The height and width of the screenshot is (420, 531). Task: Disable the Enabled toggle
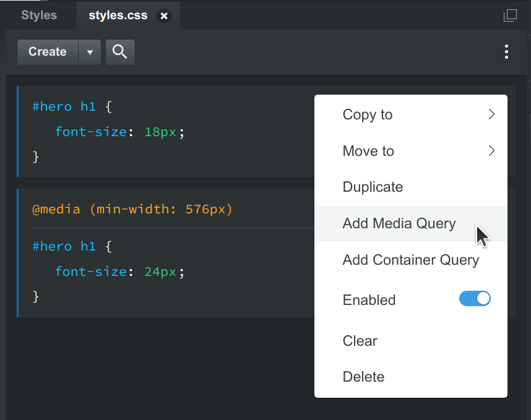[475, 299]
